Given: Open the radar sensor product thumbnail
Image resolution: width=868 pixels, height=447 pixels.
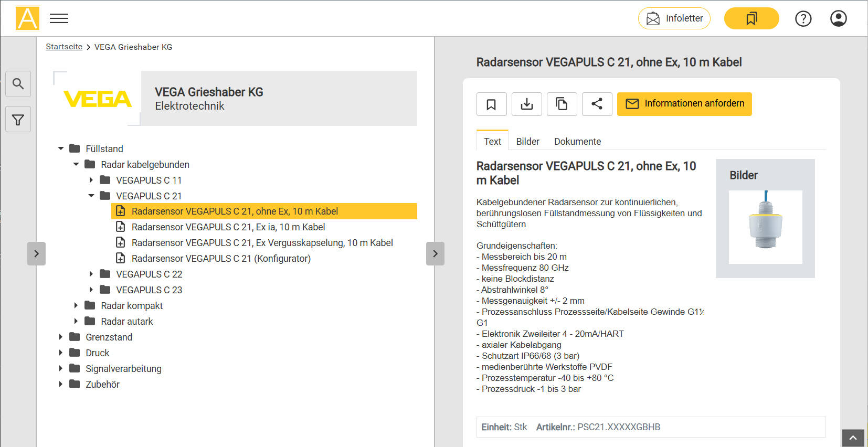Looking at the screenshot, I should pos(765,227).
